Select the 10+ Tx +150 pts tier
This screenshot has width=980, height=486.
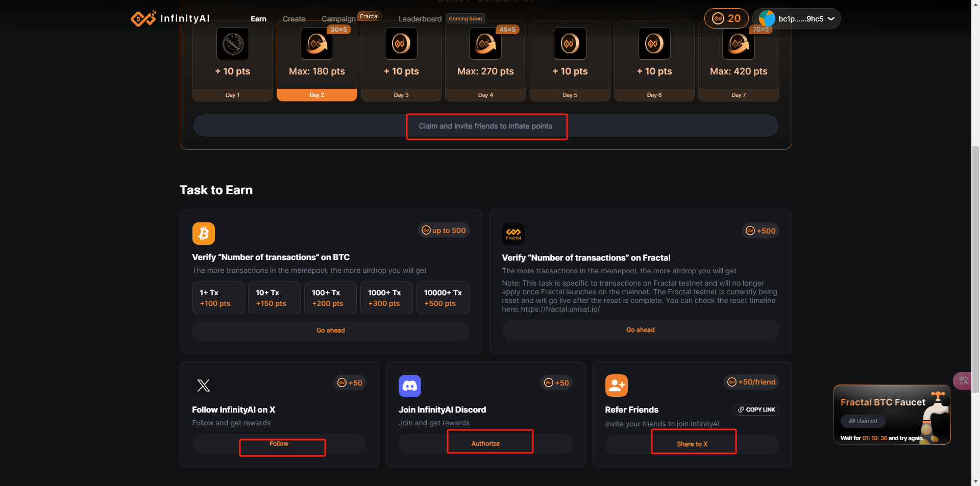coord(274,298)
